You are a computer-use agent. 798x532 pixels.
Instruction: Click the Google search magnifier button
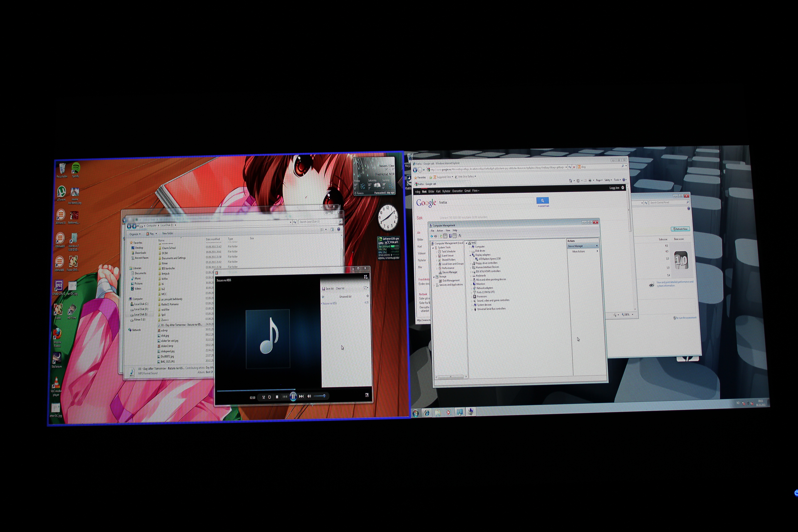coord(542,200)
